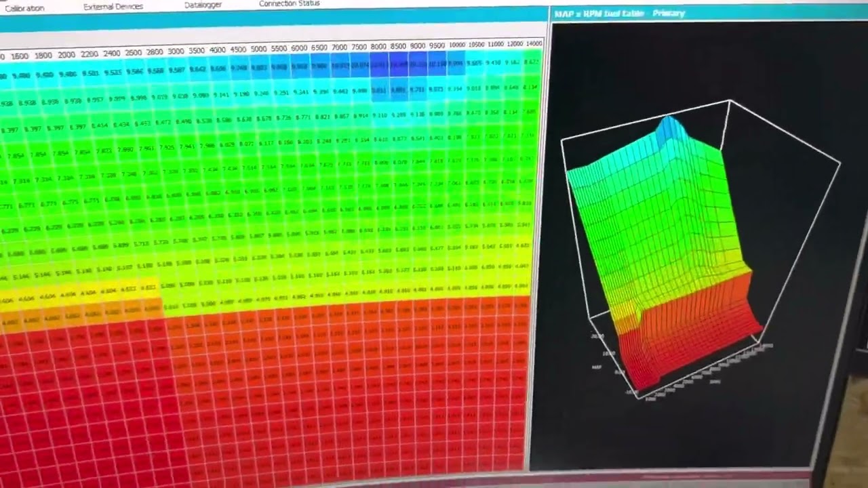This screenshot has width=868, height=488.
Task: Select the 2800 RPM column header
Action: [x=155, y=52]
